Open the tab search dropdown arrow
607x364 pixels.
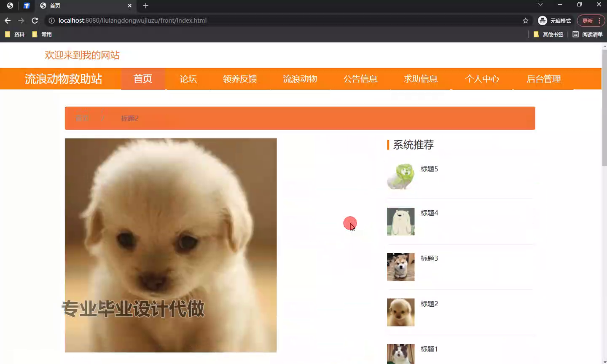click(x=540, y=5)
